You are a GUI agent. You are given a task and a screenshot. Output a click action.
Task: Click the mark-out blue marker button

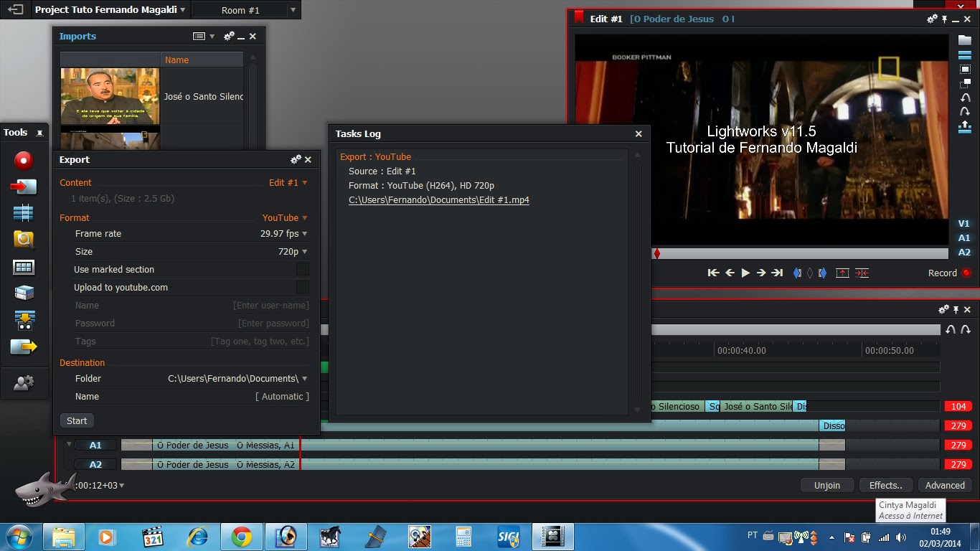822,273
